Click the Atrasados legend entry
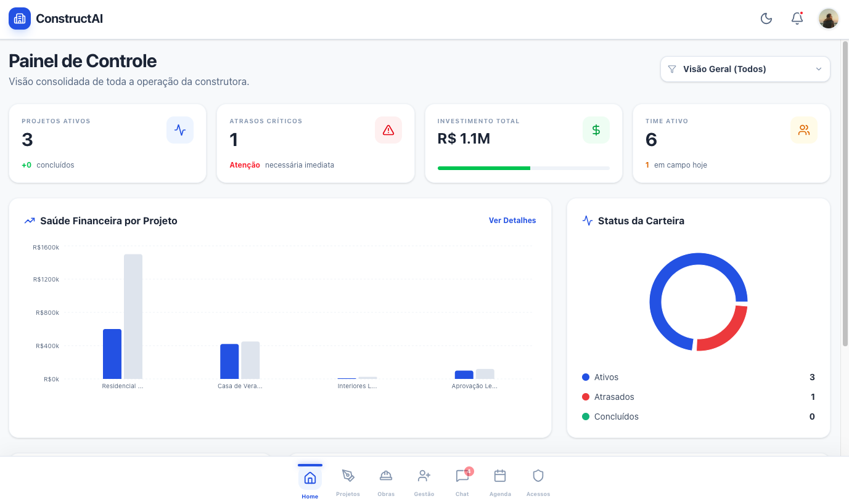849x504 pixels. (614, 397)
